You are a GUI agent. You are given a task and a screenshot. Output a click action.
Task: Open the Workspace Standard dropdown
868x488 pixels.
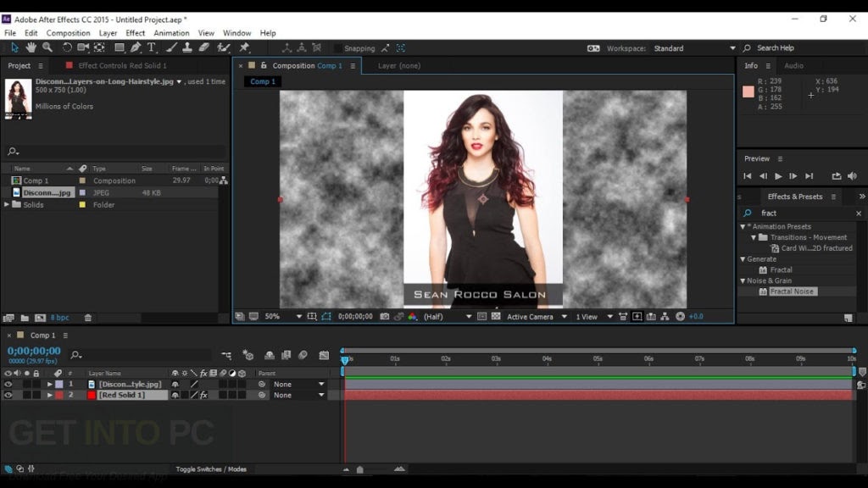694,48
